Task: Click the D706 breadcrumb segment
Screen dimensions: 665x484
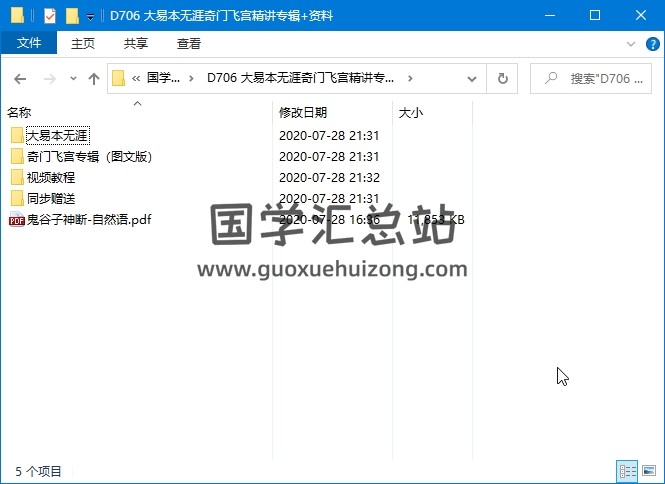Action: [300, 78]
